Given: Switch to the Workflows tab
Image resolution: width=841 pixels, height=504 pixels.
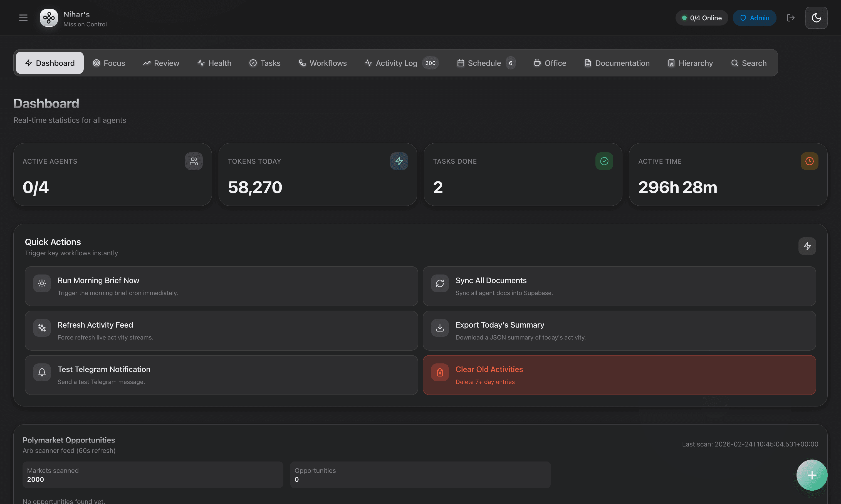Looking at the screenshot, I should coord(322,63).
